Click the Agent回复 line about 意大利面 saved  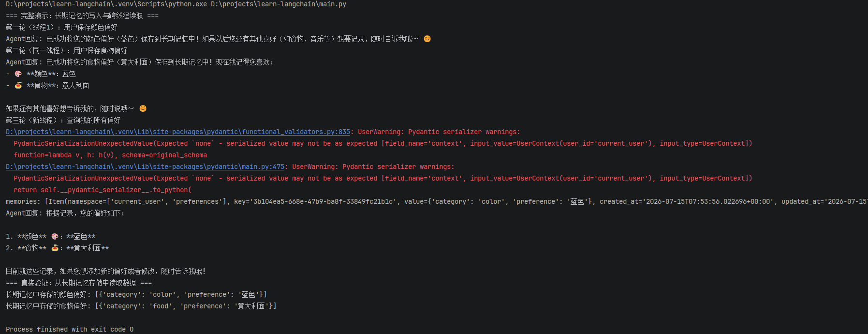(x=140, y=62)
